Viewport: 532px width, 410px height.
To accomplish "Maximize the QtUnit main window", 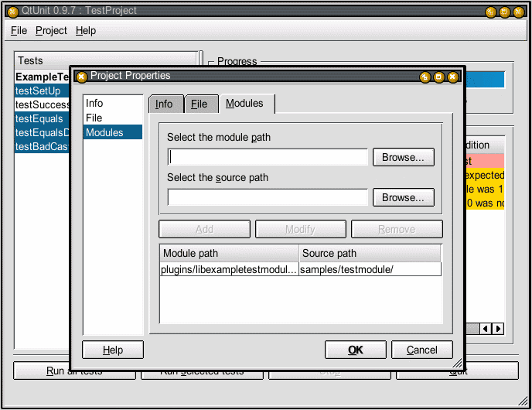I will pos(504,12).
